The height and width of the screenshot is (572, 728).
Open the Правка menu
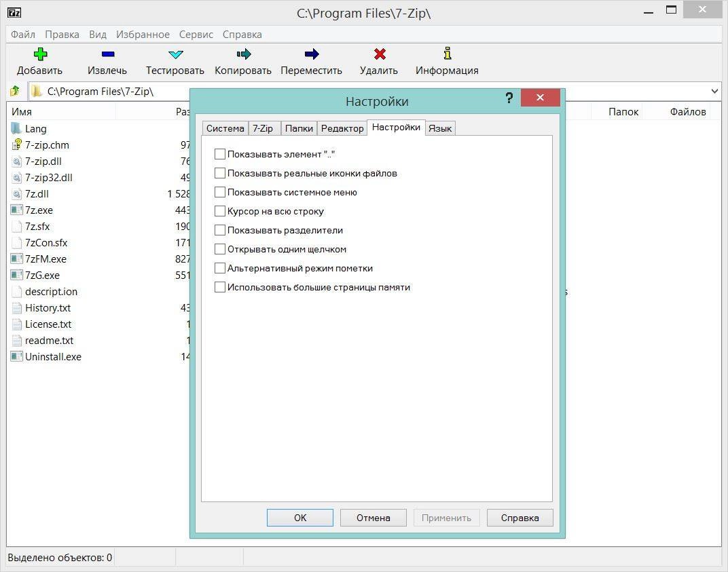[62, 35]
